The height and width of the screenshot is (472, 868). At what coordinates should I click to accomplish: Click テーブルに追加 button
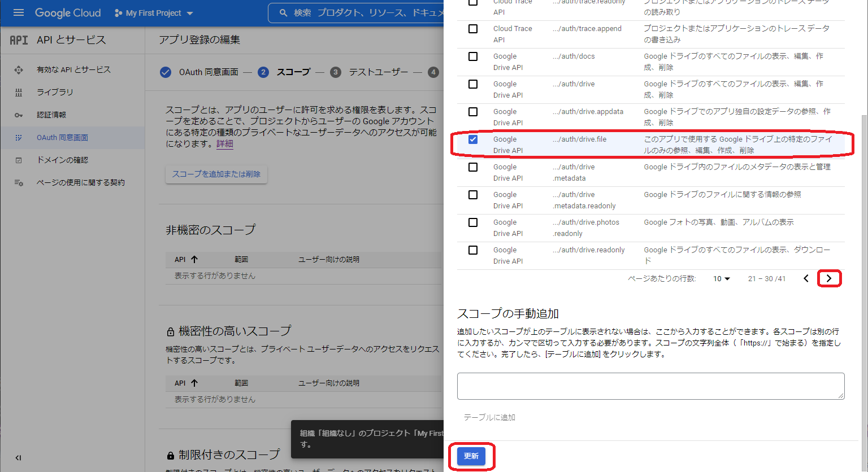[x=489, y=417]
